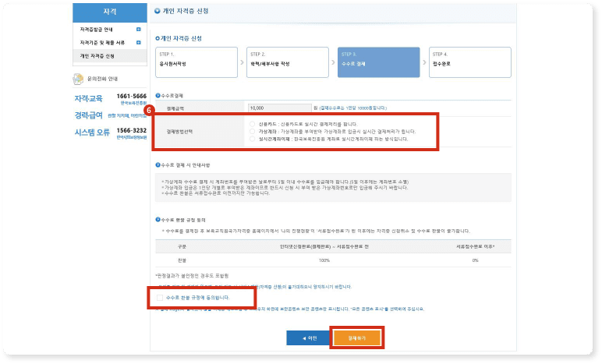Expand the 자격기준 및 제출 서류 plus icon
This screenshot has height=364, width=602.
[x=139, y=42]
